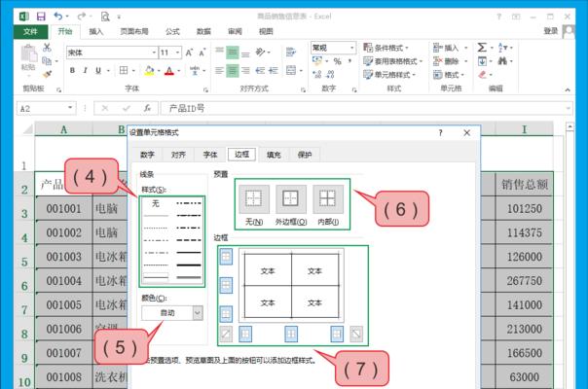Switch to the 填充 tab in dialog
Image resolution: width=588 pixels, height=389 pixels.
(x=274, y=154)
